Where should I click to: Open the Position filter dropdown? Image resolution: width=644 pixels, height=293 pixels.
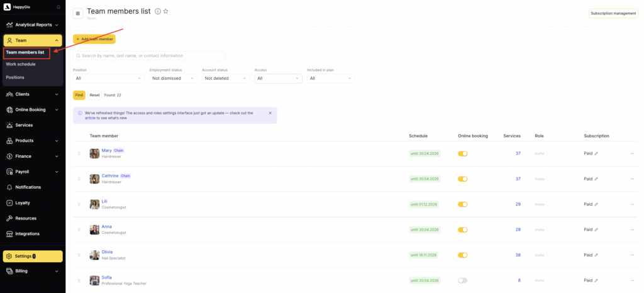coord(109,79)
